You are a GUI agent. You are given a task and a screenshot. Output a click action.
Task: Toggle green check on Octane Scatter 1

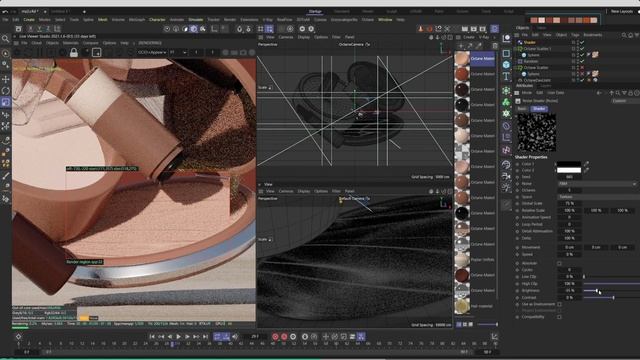pyautogui.click(x=582, y=49)
